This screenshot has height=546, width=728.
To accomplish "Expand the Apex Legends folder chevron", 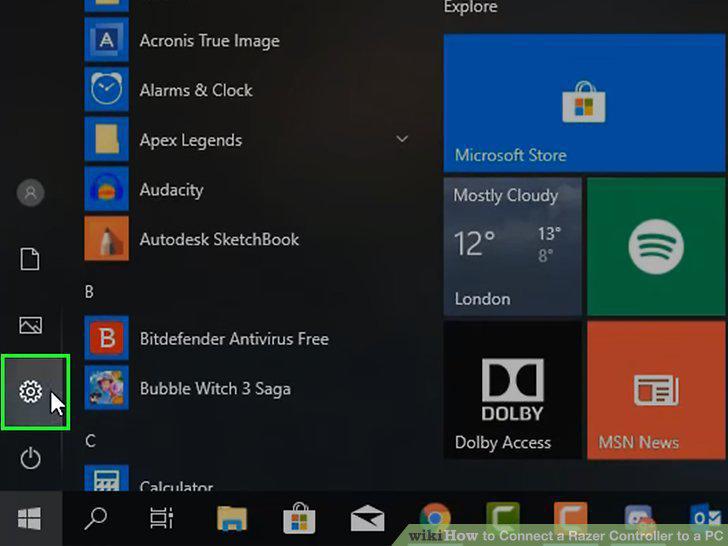I will [402, 139].
